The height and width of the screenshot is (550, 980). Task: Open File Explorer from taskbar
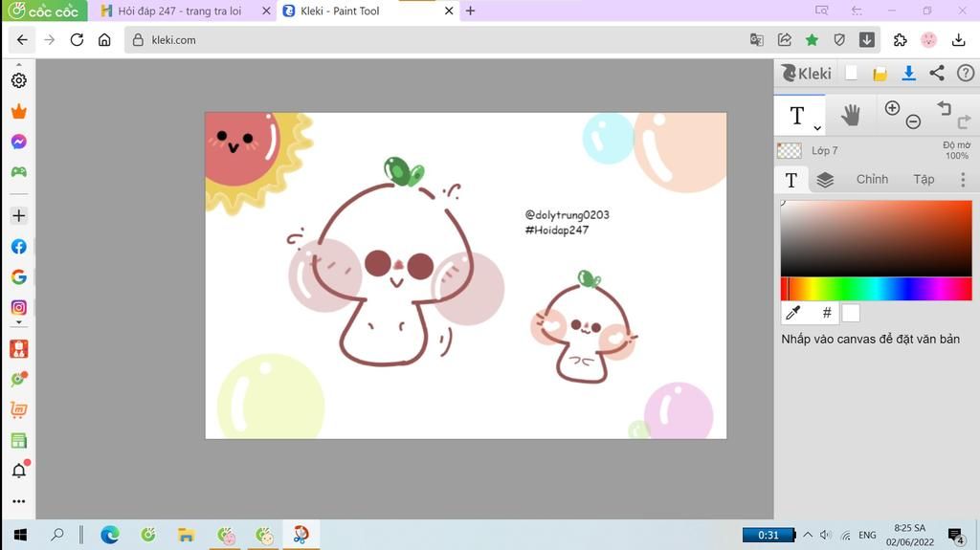(186, 535)
